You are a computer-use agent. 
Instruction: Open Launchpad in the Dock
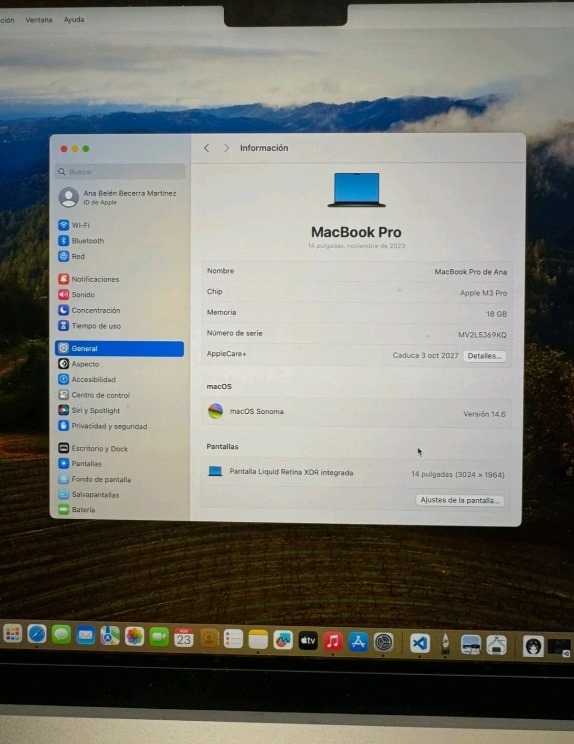point(13,633)
